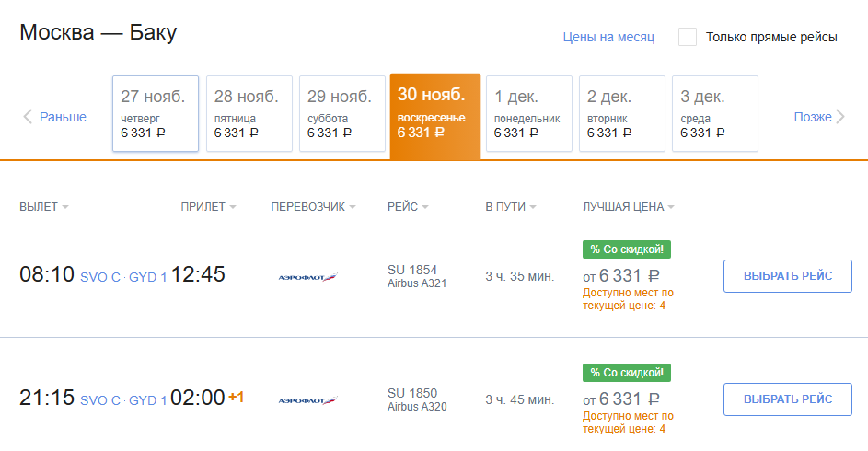Click Aeroflot logo for flight SU 1854
868x451 pixels.
[307, 277]
